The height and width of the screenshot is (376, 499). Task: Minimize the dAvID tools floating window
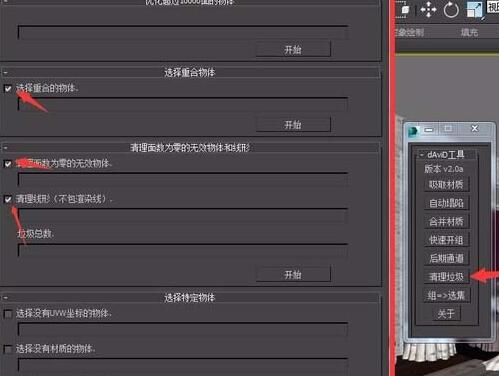(x=429, y=129)
